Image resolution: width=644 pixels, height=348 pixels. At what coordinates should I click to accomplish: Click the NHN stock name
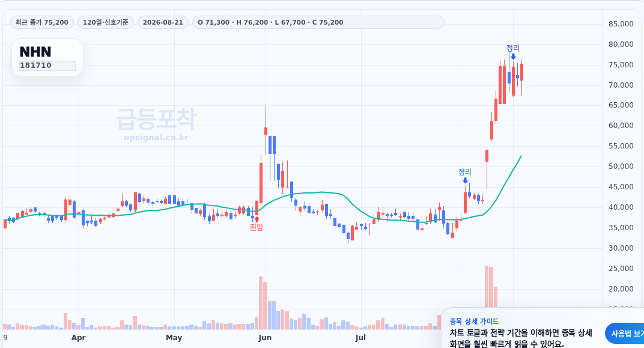tap(35, 52)
